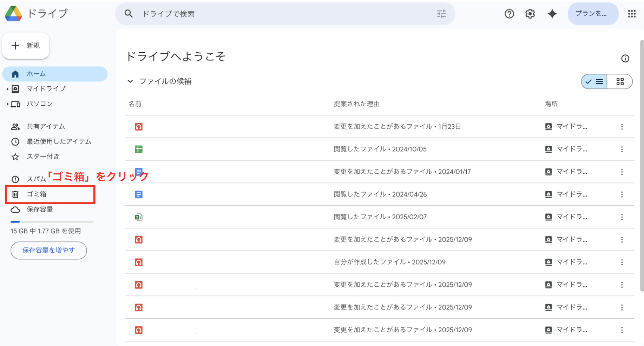Click マイドラ... location in 2024/10/05 row
Screen dimensions: 644x346
pos(572,149)
